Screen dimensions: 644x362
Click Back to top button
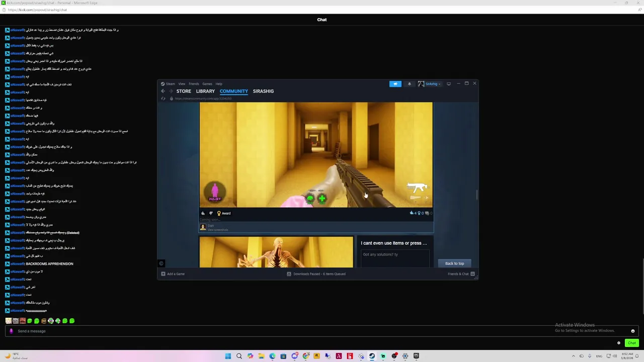click(454, 263)
